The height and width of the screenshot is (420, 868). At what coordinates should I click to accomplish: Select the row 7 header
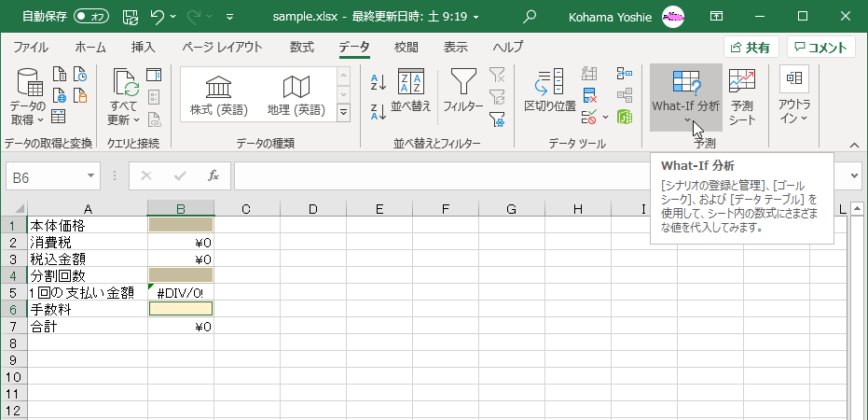pyautogui.click(x=15, y=327)
